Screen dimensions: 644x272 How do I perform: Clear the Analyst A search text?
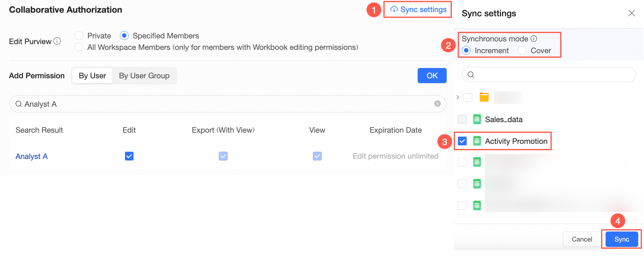coord(437,104)
